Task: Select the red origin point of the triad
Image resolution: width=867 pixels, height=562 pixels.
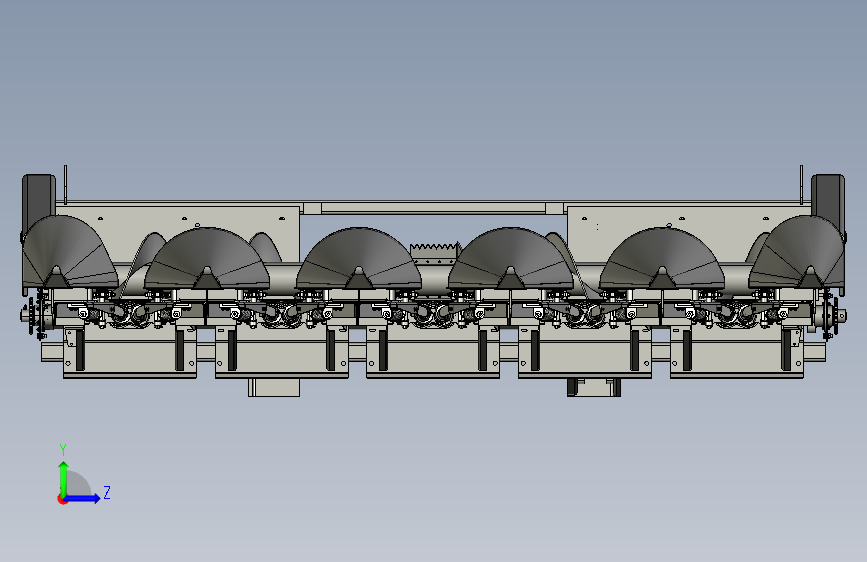Action: coord(62,499)
